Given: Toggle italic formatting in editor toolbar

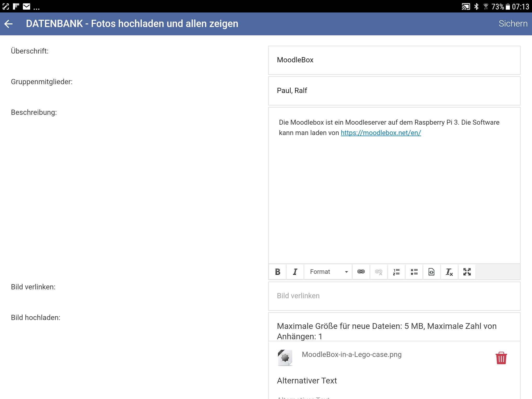Looking at the screenshot, I should point(295,272).
